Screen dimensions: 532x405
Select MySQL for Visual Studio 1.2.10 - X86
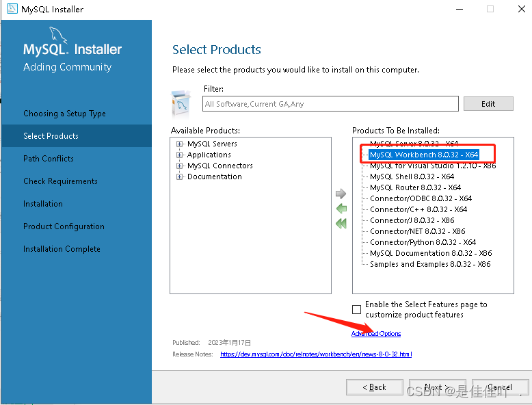click(433, 166)
